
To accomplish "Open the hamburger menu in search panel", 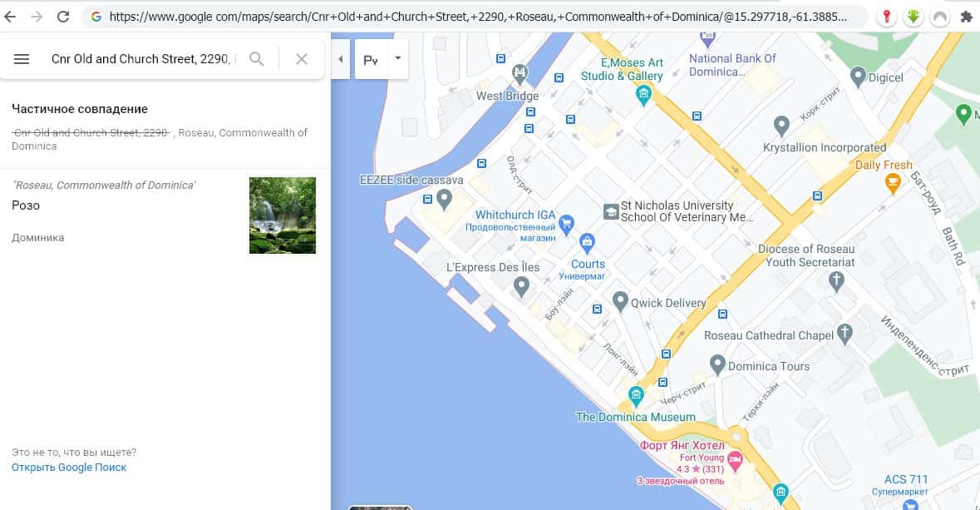I will coord(22,59).
